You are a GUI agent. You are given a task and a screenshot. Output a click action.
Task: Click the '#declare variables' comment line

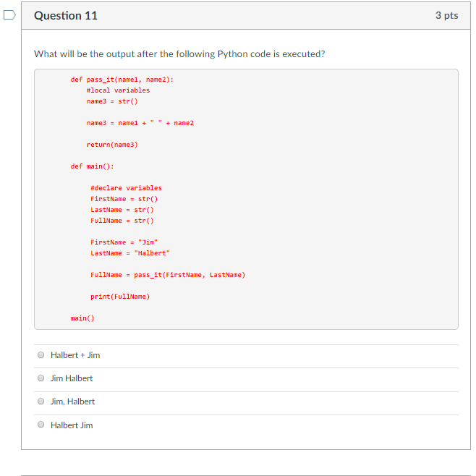click(x=126, y=188)
